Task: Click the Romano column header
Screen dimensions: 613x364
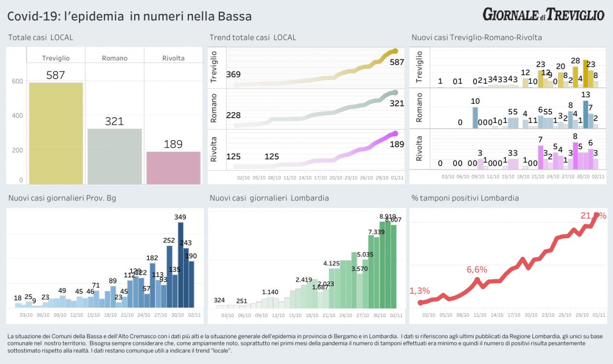Action: click(114, 58)
